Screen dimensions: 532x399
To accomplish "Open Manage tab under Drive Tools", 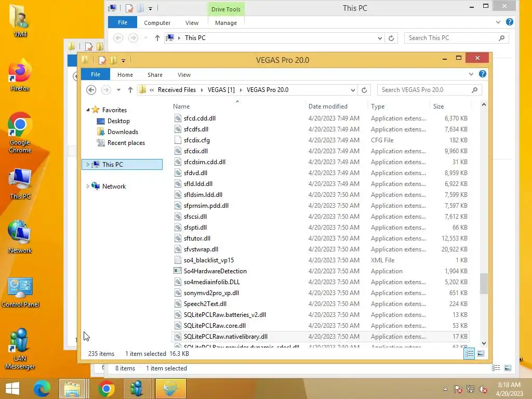I will pos(226,23).
